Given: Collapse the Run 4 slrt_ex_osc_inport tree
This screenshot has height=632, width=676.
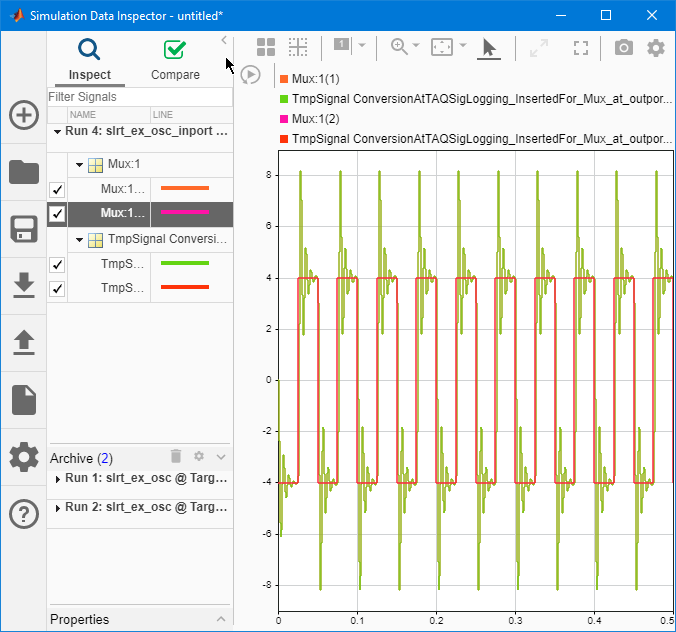Looking at the screenshot, I should click(56, 131).
